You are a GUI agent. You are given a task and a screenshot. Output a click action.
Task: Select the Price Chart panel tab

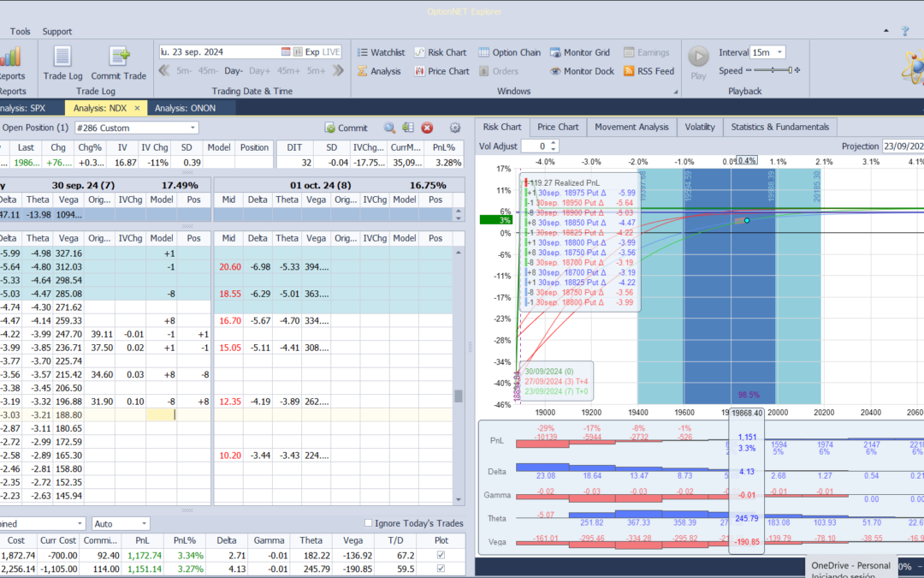click(x=558, y=127)
